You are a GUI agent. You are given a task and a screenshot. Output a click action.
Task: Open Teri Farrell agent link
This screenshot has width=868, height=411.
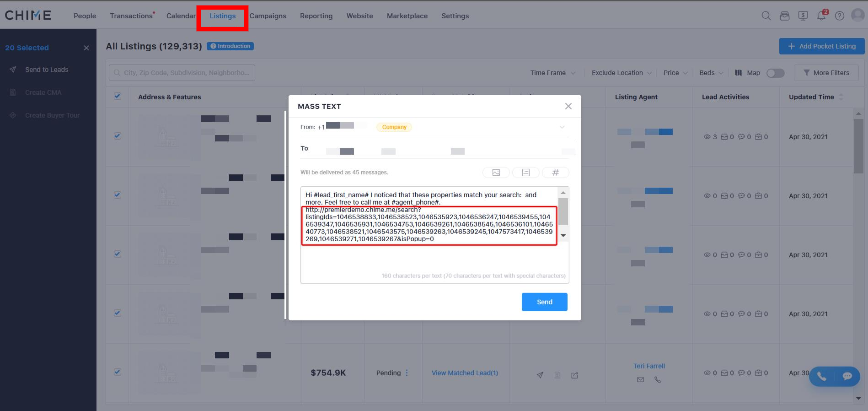point(649,366)
